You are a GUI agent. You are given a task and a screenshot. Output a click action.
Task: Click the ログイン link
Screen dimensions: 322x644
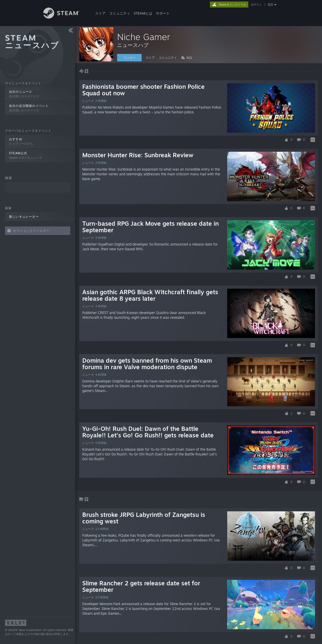click(x=256, y=5)
